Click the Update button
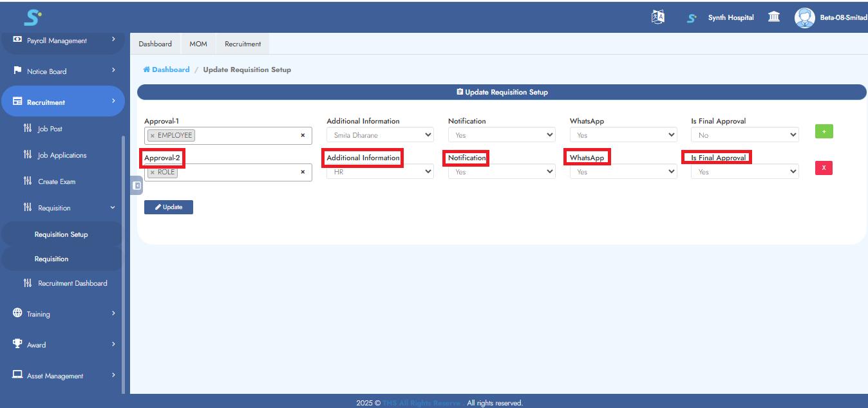This screenshot has height=408, width=868. click(x=169, y=207)
